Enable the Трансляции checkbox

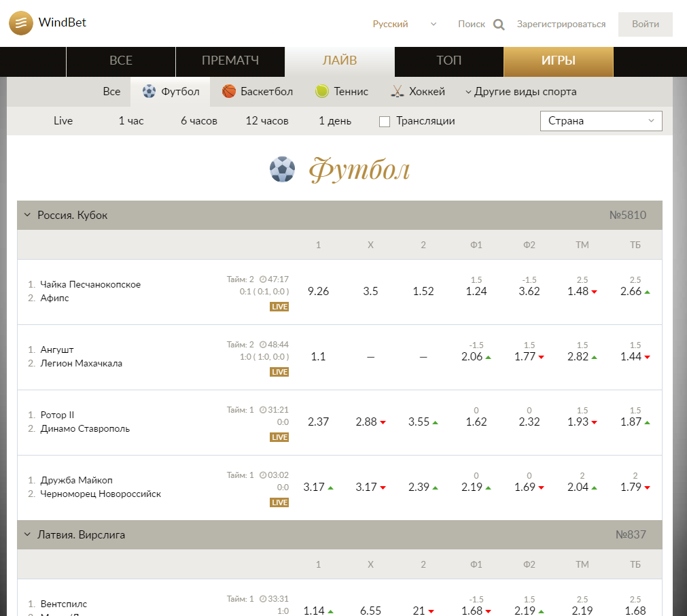[x=385, y=122]
